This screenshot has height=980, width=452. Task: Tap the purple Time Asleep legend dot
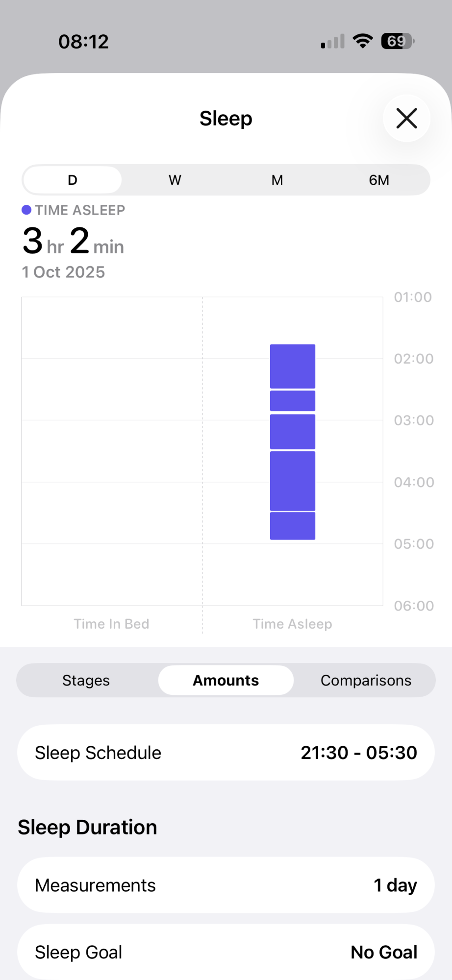click(26, 210)
